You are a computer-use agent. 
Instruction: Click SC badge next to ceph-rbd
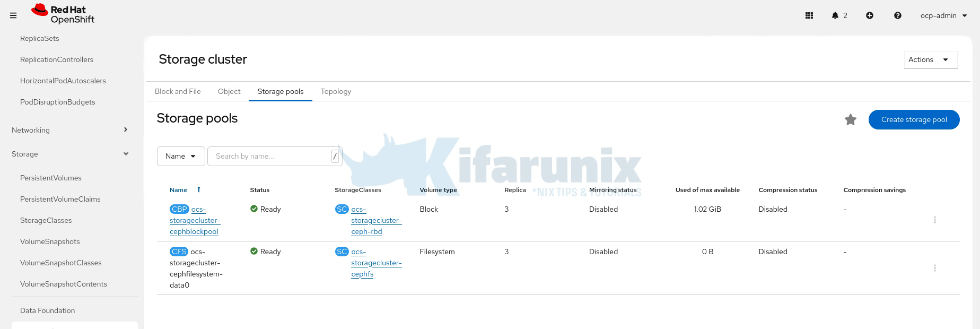[x=342, y=209]
